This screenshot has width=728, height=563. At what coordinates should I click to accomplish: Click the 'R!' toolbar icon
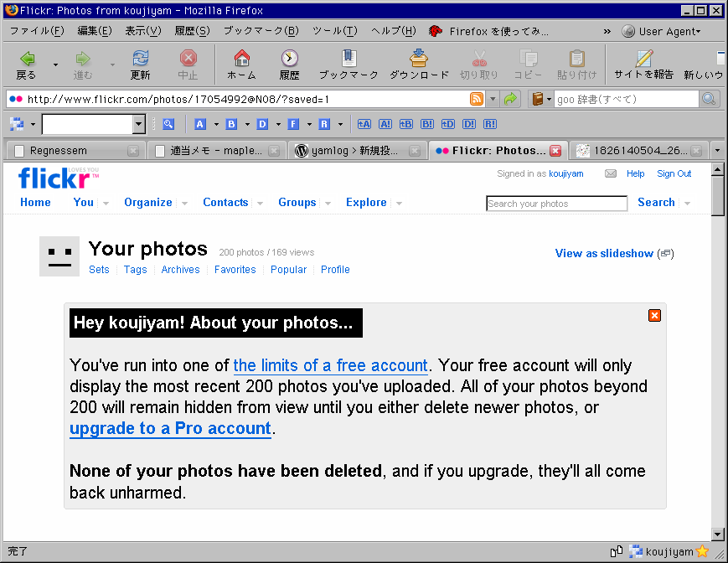pyautogui.click(x=490, y=124)
